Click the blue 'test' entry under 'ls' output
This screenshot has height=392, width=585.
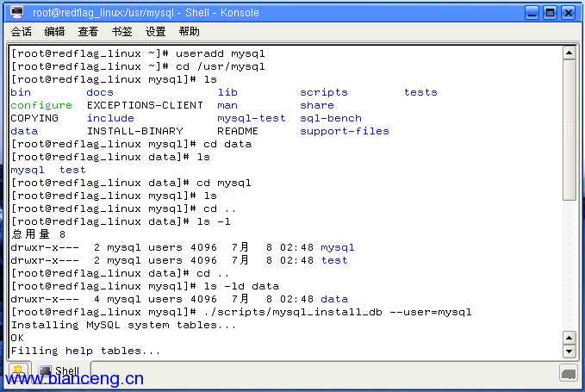[x=72, y=170]
